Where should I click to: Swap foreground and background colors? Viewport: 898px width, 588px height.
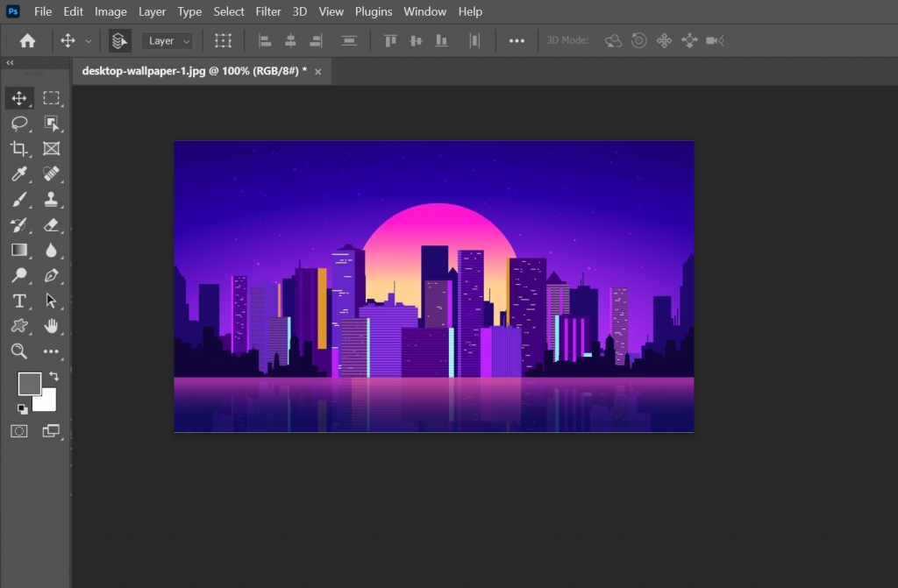click(x=52, y=375)
